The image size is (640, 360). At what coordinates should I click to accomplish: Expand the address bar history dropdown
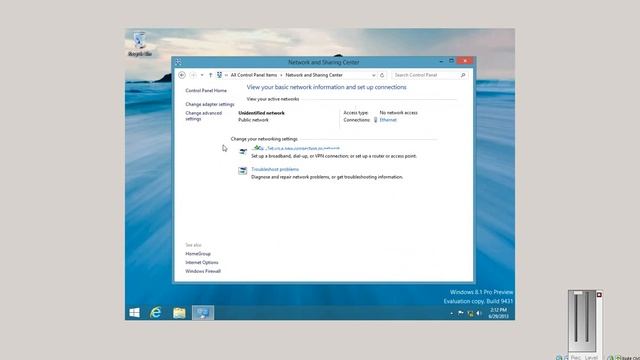pyautogui.click(x=373, y=75)
